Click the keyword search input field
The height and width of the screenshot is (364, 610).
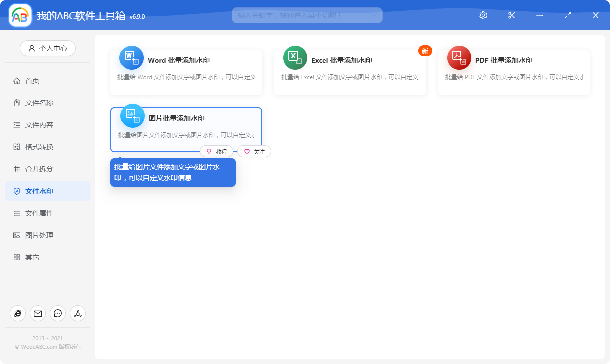(301, 15)
